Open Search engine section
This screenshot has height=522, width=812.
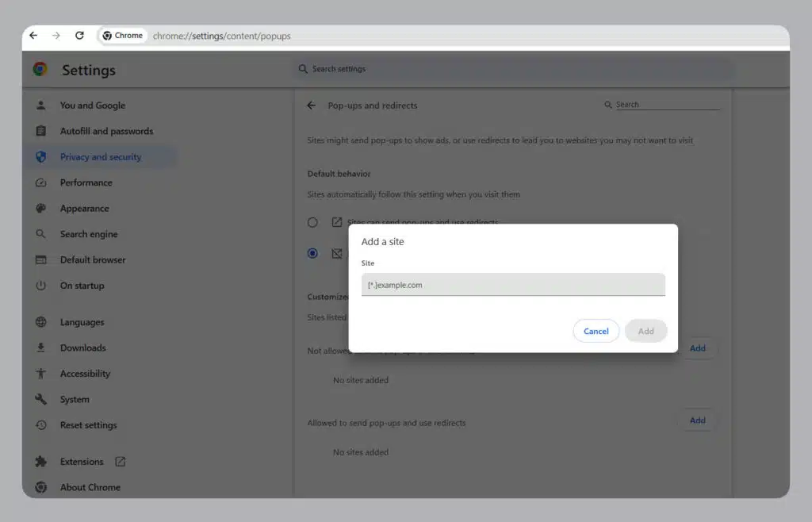[x=89, y=234]
